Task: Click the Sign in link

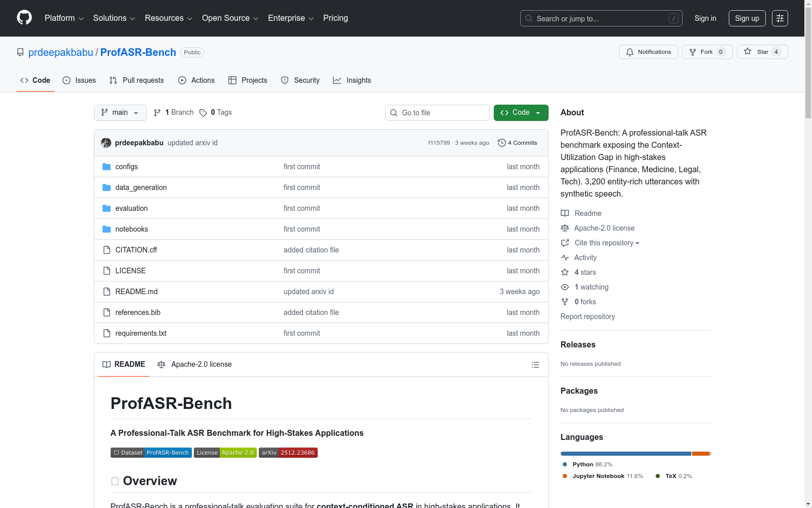Action: (x=705, y=18)
